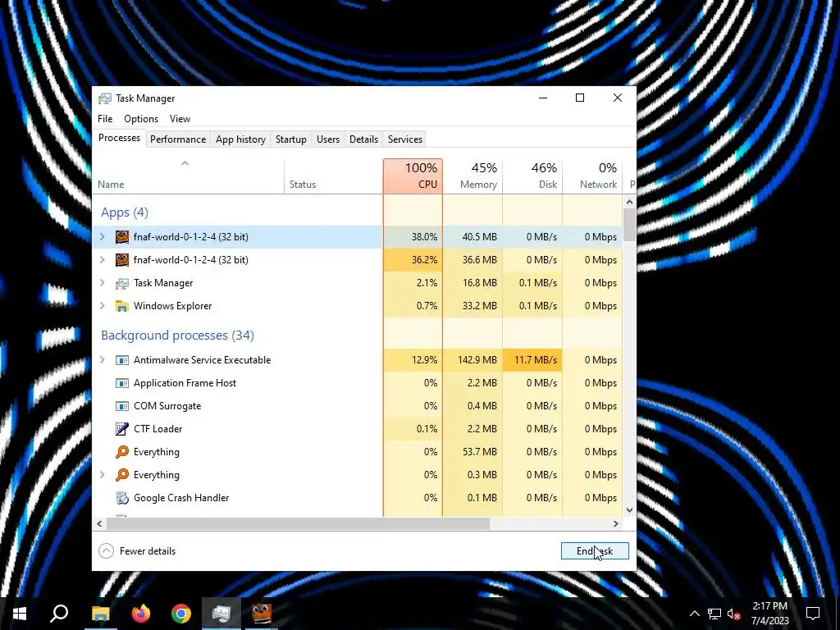Click the Task Manager process row icon
Image resolution: width=840 pixels, height=630 pixels.
122,283
